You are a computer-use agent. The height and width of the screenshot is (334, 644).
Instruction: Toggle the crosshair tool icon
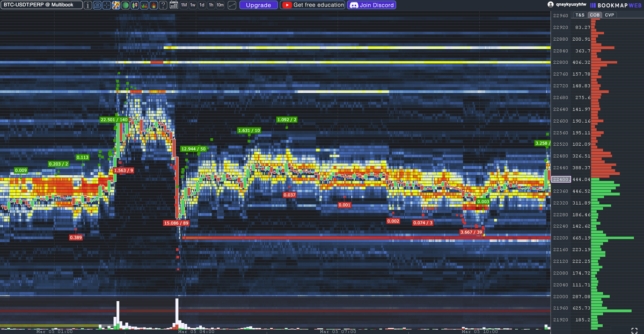tap(107, 5)
